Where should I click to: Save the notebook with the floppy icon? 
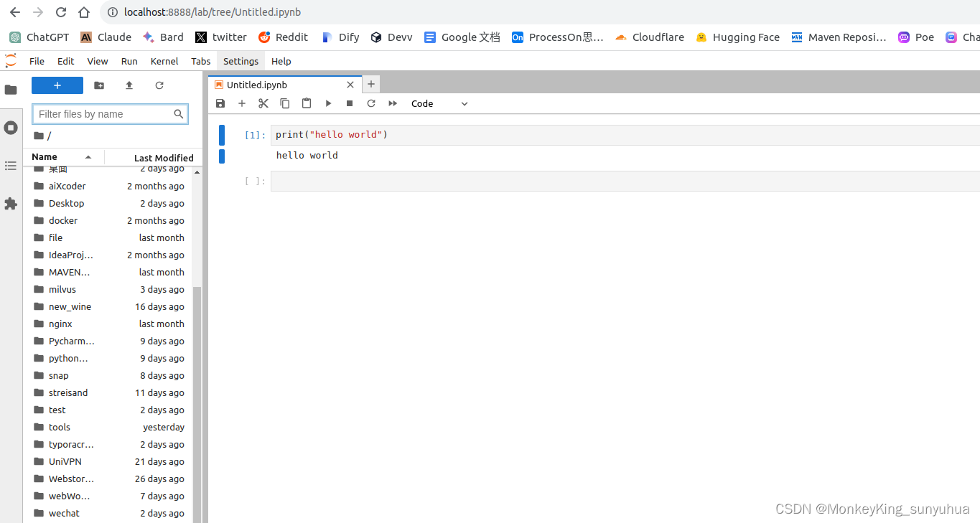(220, 103)
